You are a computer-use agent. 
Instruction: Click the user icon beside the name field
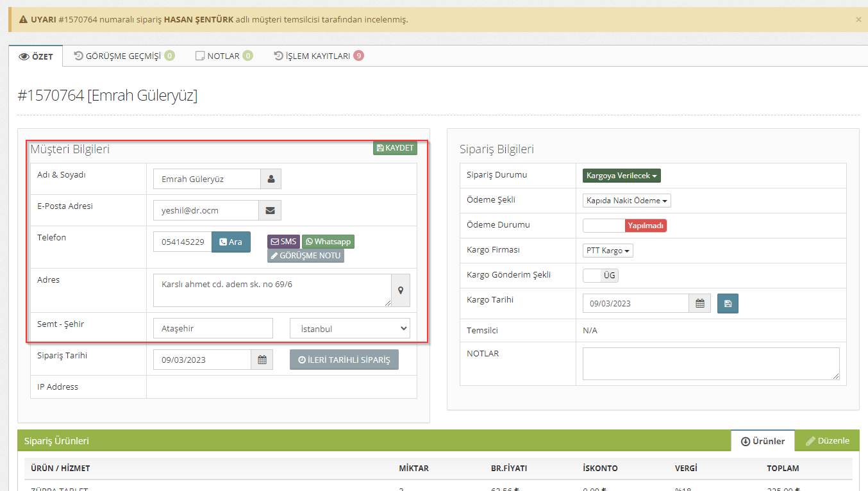[x=271, y=179]
